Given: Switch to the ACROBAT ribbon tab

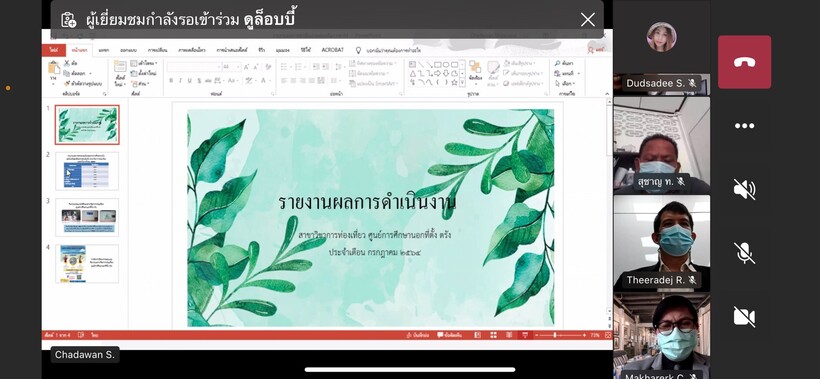Looking at the screenshot, I should (333, 50).
